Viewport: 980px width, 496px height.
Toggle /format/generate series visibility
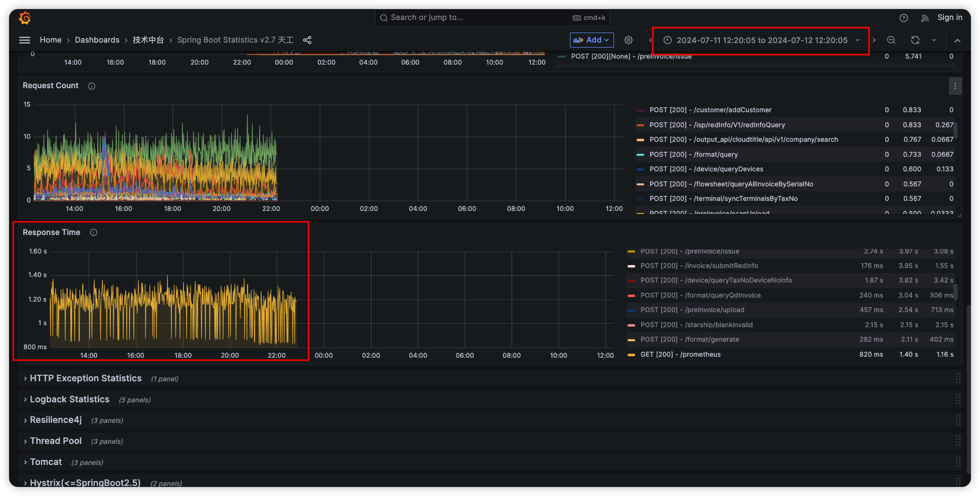click(689, 340)
